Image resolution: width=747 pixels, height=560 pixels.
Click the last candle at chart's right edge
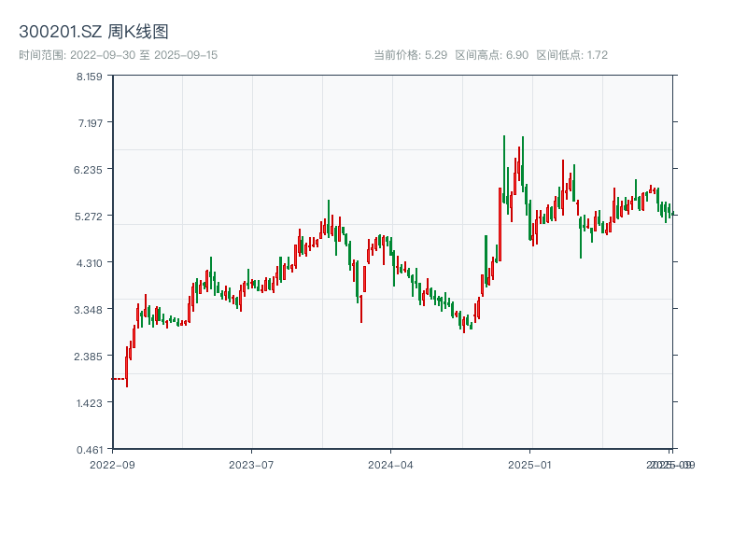[x=672, y=215]
